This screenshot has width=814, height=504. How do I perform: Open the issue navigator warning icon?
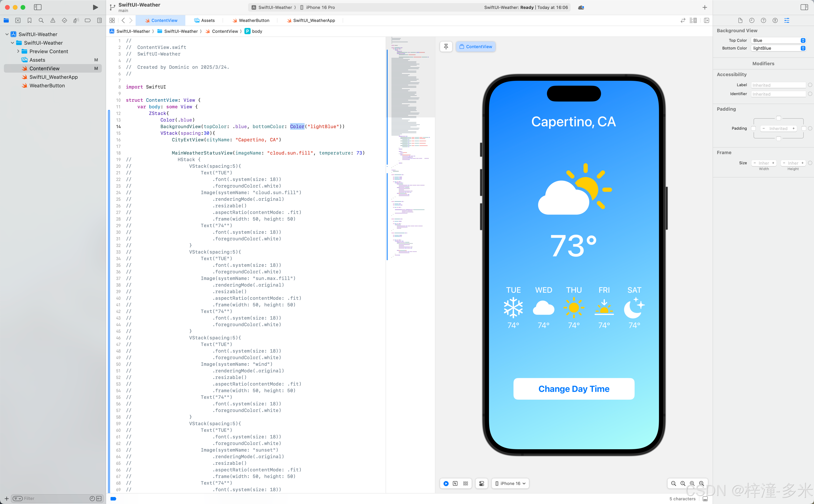pyautogui.click(x=53, y=20)
